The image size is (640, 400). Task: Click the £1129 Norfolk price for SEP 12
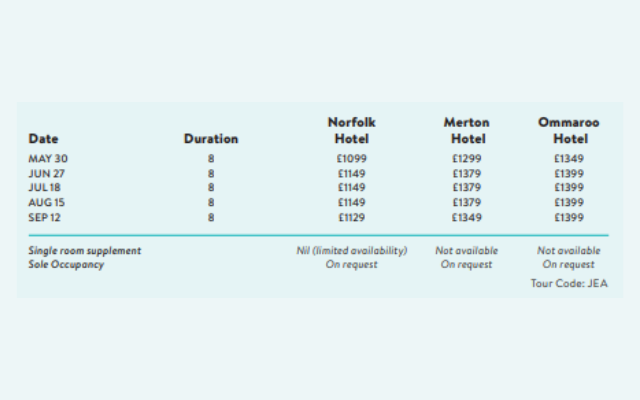pos(351,218)
